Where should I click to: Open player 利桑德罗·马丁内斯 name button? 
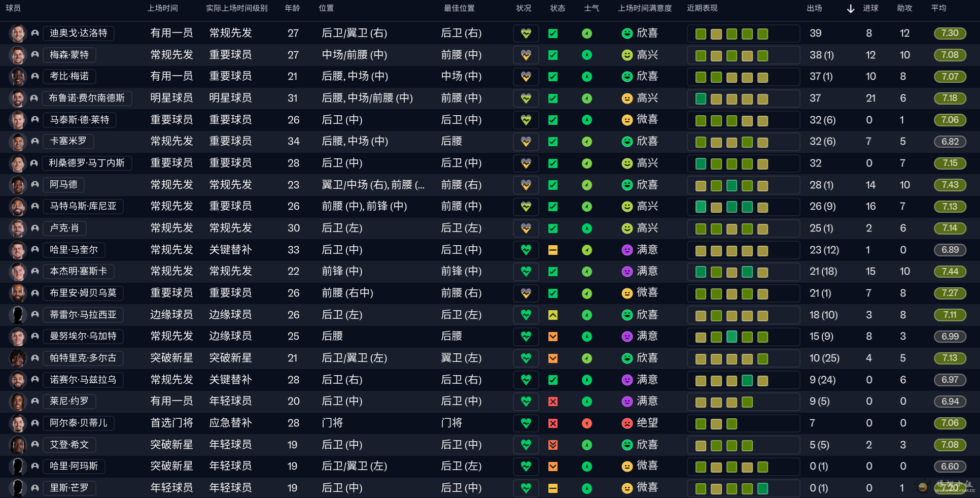[x=87, y=163]
